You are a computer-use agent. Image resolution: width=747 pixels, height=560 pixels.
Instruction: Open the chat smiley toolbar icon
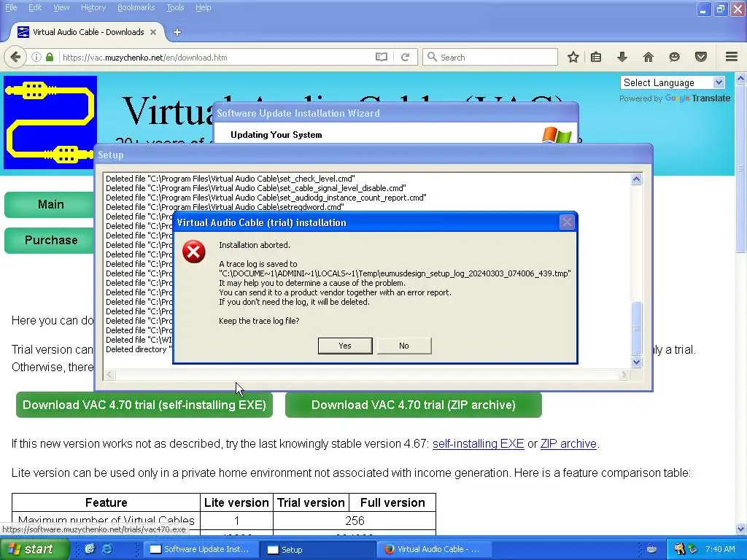click(674, 57)
